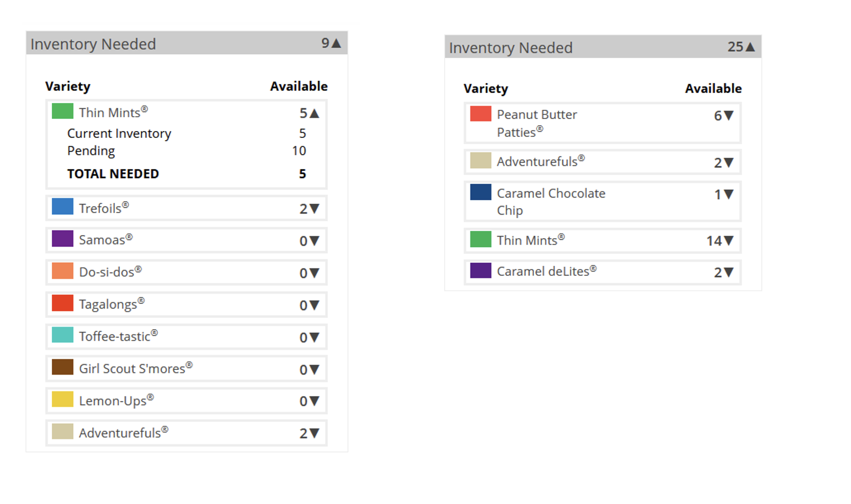Viewport: 851px width, 504px height.
Task: Collapse the right Inventory Needed panel showing 25
Action: click(x=750, y=47)
